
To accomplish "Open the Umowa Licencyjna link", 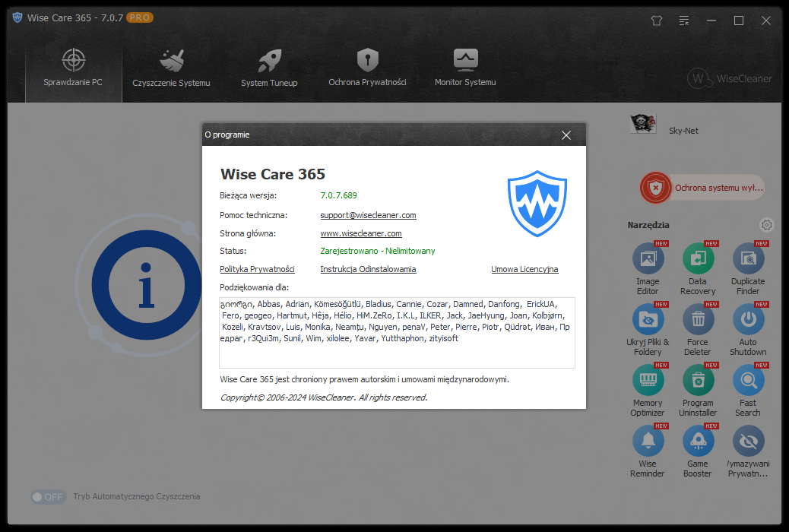I will point(524,269).
